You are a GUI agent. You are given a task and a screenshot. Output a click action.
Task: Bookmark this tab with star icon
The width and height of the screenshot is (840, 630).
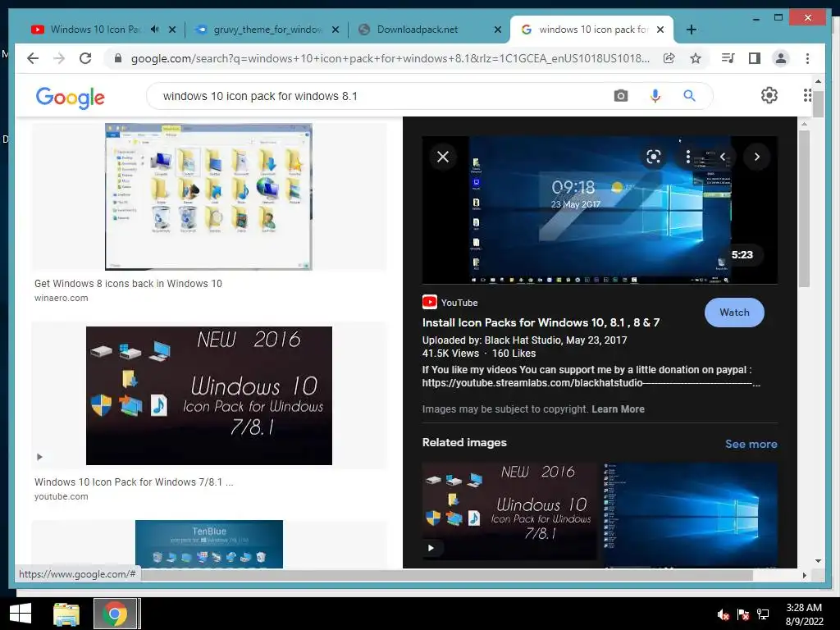point(696,58)
